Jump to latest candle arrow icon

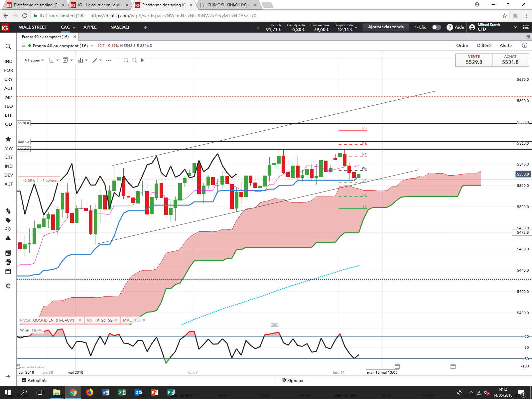pyautogui.click(x=143, y=60)
